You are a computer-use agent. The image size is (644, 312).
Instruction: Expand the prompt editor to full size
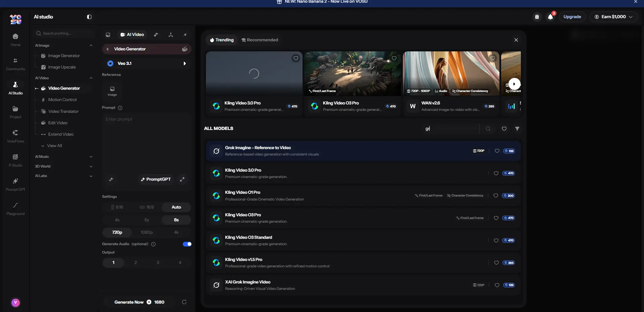182,179
